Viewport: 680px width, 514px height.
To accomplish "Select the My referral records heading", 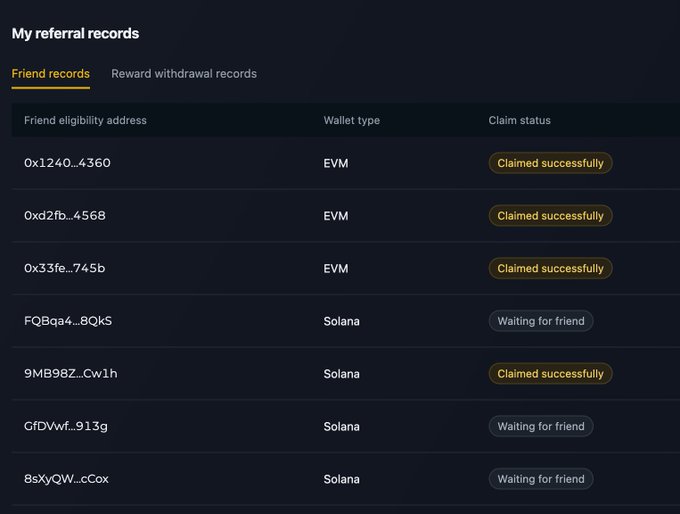I will click(75, 33).
